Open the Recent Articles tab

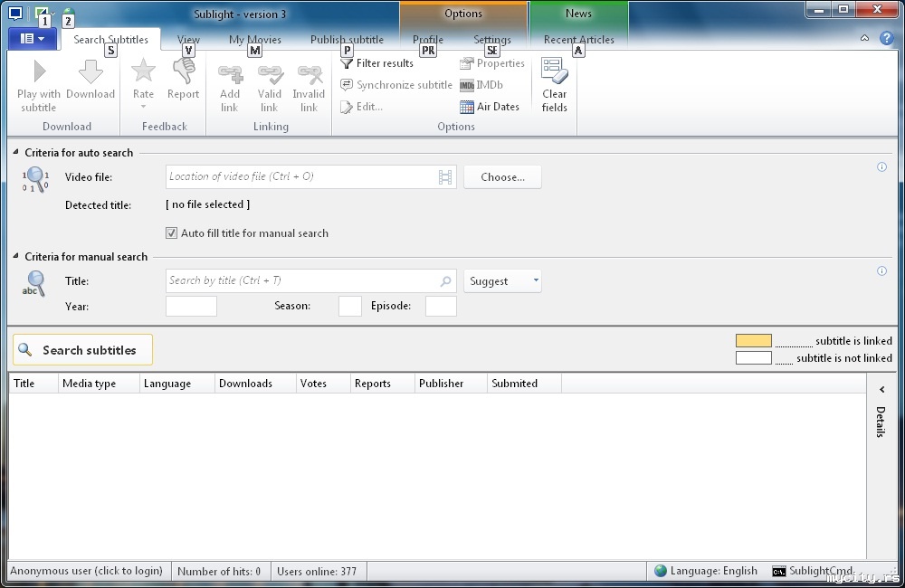[578, 39]
